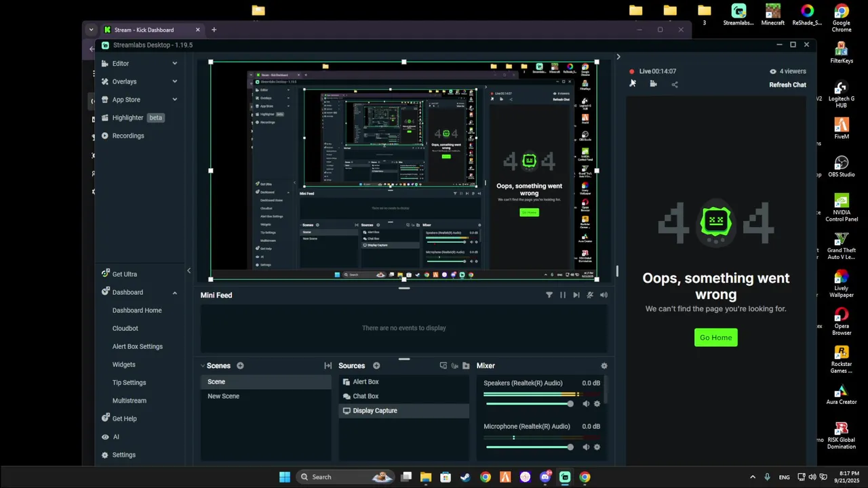Expand the Editor sidebar menu chevron
Screen dimensions: 868x488
tap(174, 64)
